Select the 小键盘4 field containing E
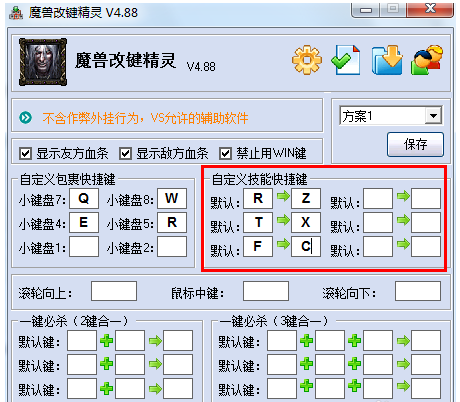This screenshot has height=402, width=460. point(84,223)
